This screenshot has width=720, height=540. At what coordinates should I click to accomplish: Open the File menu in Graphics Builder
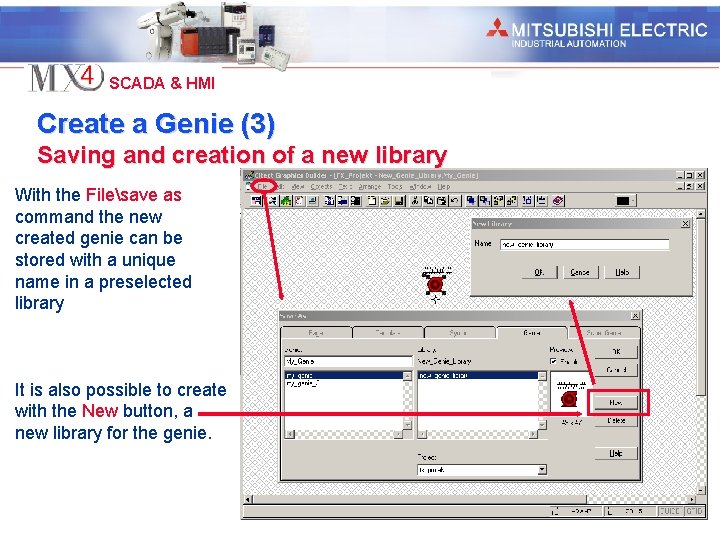coord(263,186)
